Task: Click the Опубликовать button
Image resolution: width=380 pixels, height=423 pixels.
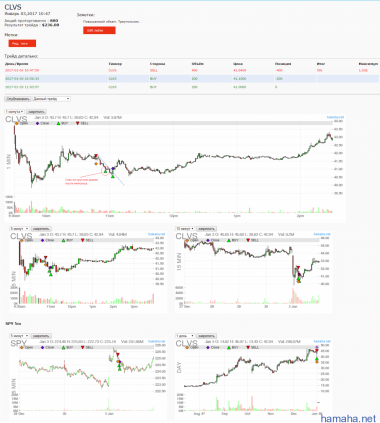Action: [x=18, y=99]
